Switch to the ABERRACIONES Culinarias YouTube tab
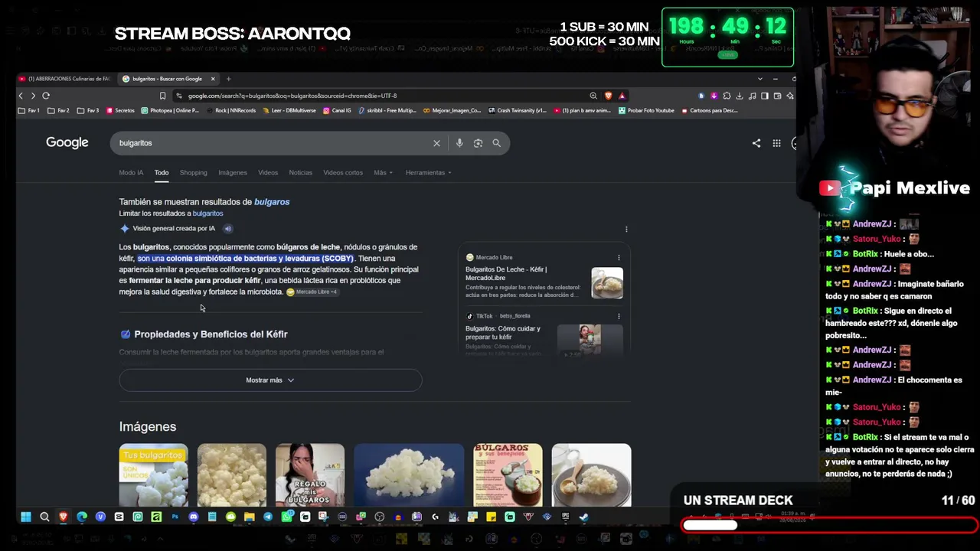This screenshot has width=980, height=551. 64,79
